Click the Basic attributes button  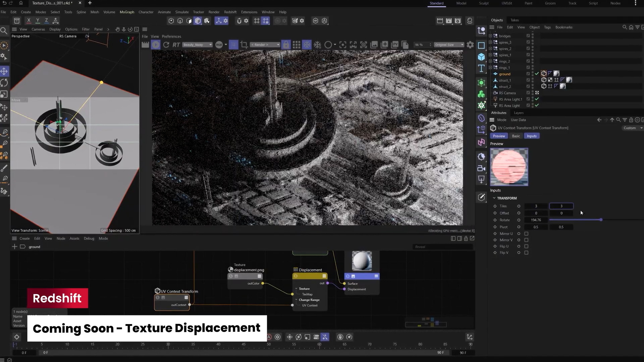pos(516,136)
